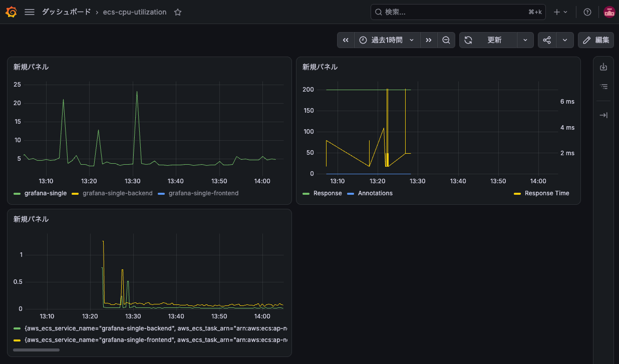Screen dimensions: 619x364
Task: Click the 更新 refresh button
Action: [488, 40]
